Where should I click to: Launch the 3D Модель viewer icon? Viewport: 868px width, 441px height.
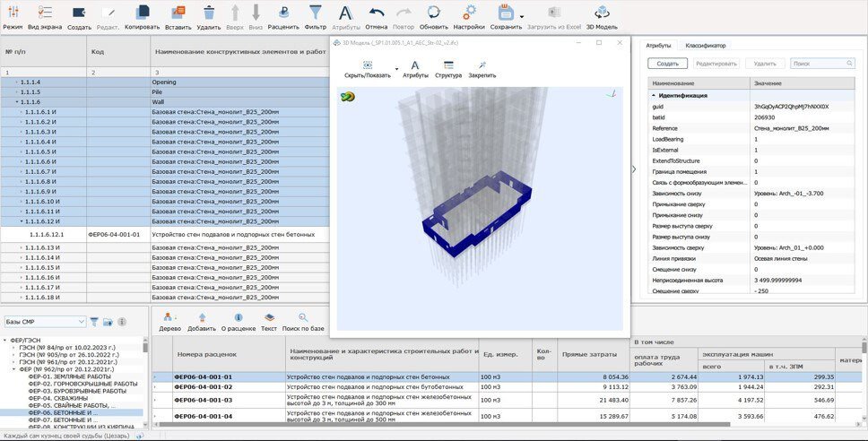[601, 13]
